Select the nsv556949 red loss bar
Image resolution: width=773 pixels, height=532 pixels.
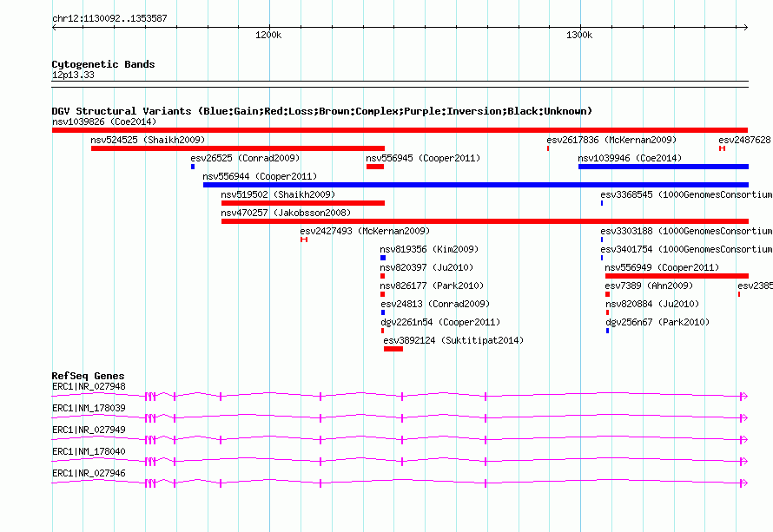(677, 276)
